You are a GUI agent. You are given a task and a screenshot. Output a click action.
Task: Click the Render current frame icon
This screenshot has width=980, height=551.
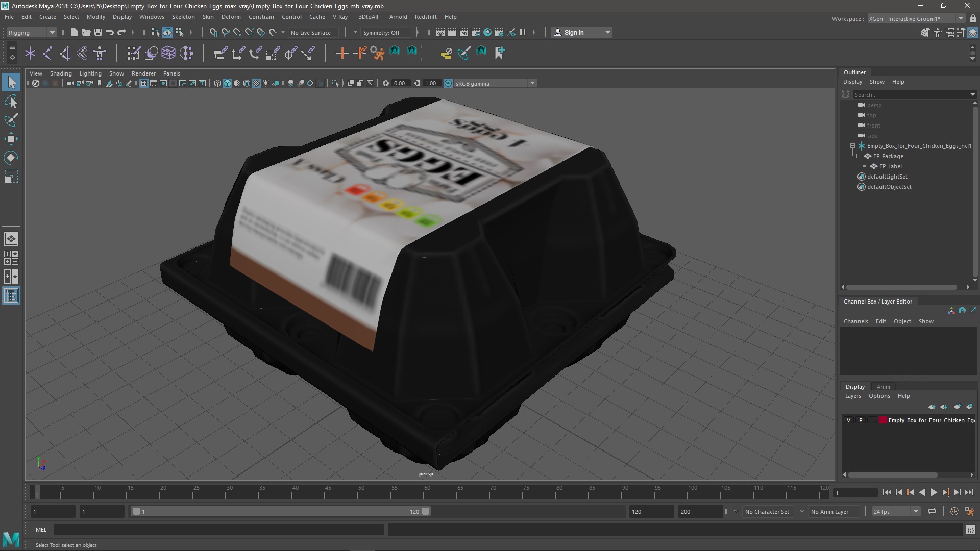coord(452,32)
